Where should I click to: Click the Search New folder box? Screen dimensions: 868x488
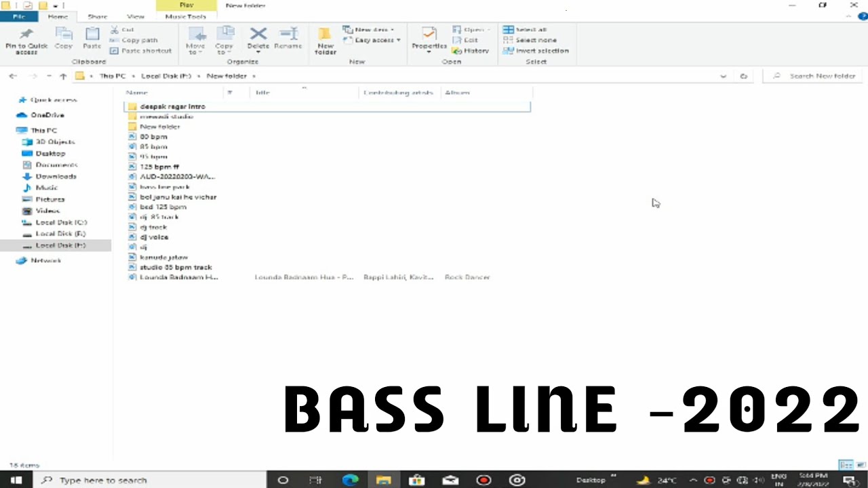click(814, 76)
